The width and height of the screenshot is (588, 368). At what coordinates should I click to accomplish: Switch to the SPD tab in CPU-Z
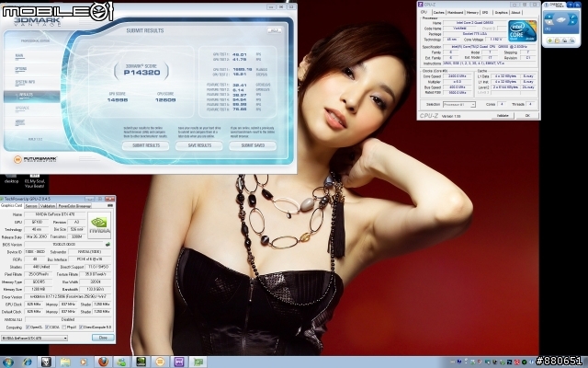(x=485, y=13)
